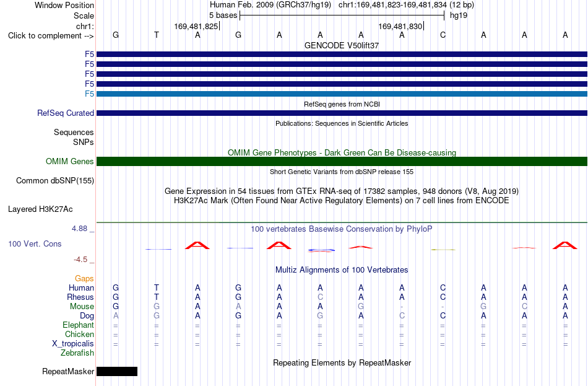Open the GTEx Gene Expression track title
Viewport: 588px width, 386px height.
pyautogui.click(x=342, y=191)
